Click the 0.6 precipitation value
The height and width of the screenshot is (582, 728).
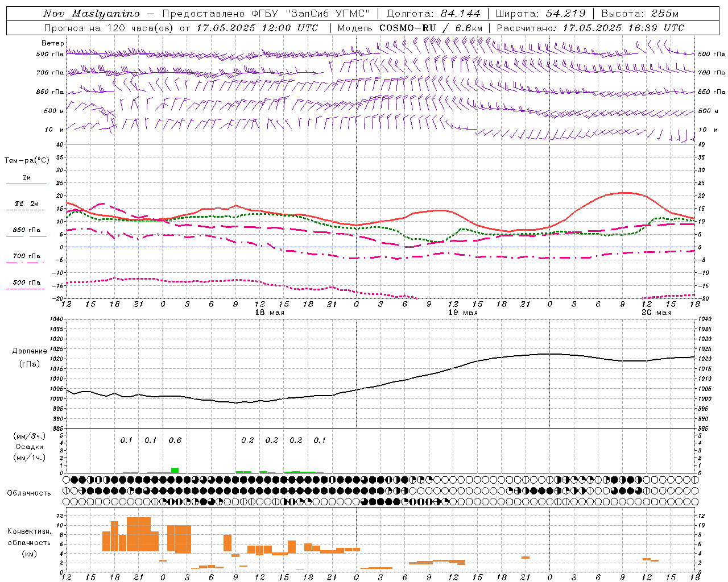[175, 440]
